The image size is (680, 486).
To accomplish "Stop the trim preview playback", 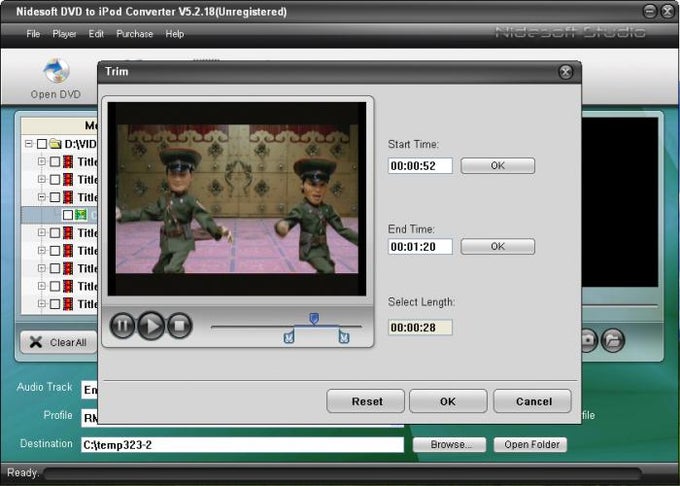I will pos(180,325).
